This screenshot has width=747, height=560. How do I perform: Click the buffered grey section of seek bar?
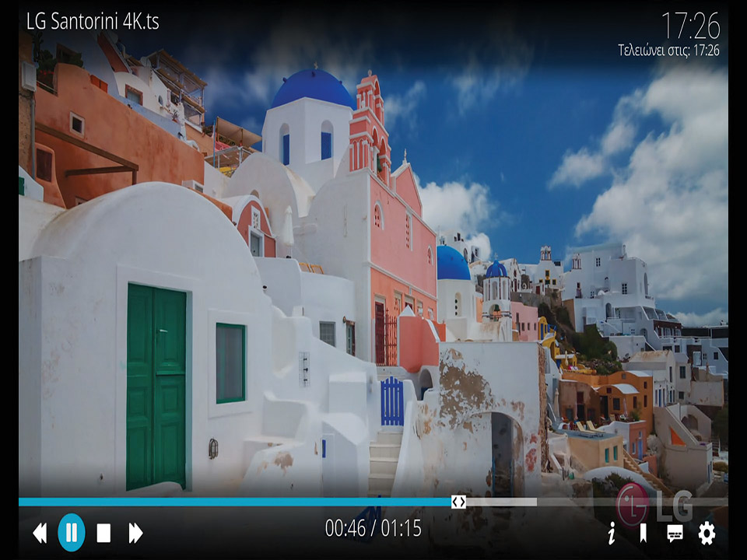click(x=501, y=502)
